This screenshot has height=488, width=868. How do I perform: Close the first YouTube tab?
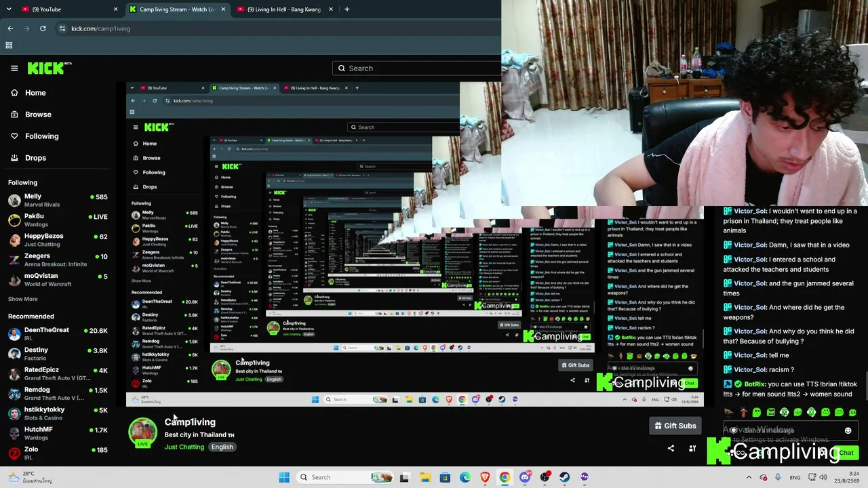pyautogui.click(x=115, y=9)
